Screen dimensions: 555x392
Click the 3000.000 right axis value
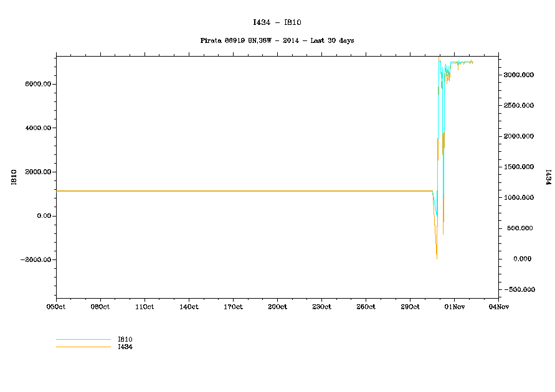point(519,75)
